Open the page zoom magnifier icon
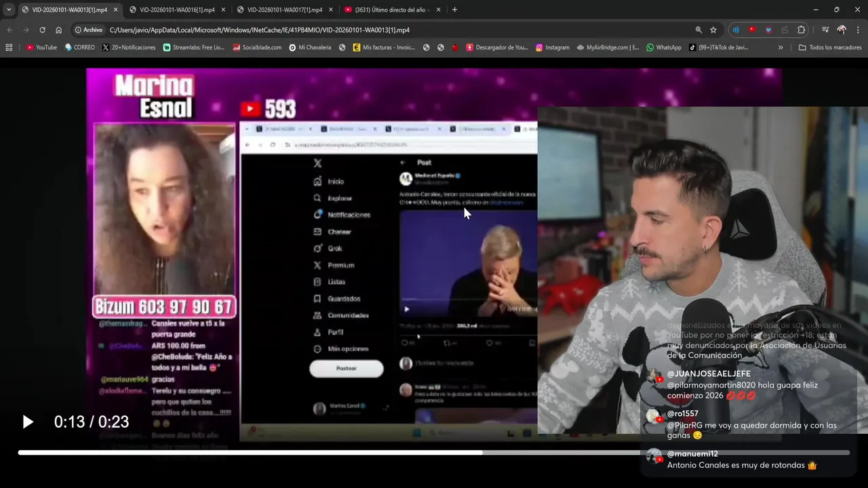Screen dimensions: 868x488 [x=698, y=30]
